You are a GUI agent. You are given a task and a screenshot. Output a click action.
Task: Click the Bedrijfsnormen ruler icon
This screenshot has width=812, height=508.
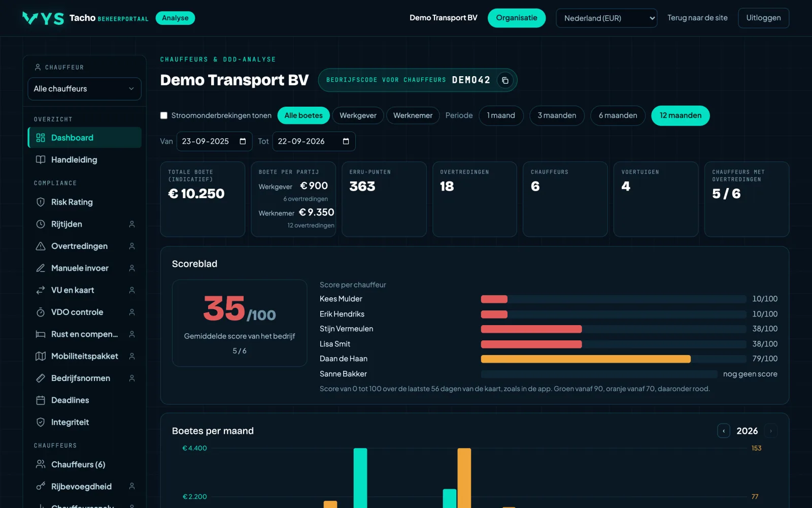(x=41, y=378)
